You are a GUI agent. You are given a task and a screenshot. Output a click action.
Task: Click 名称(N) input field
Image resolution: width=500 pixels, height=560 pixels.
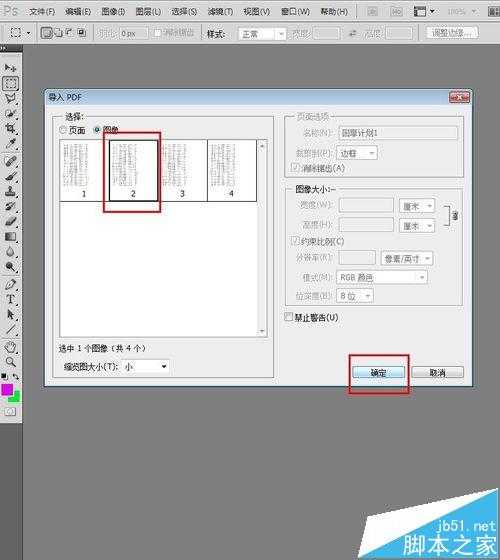tap(398, 133)
